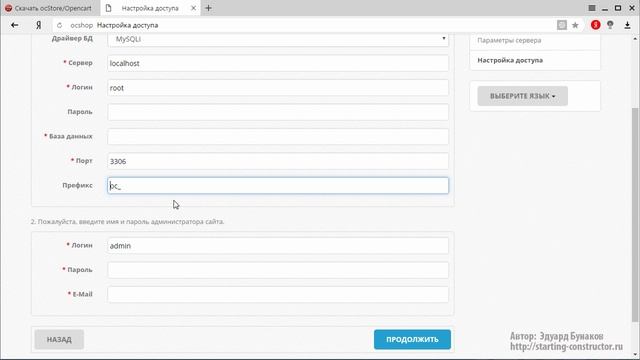Go back with the browser back arrow
This screenshot has width=640, height=360.
click(x=15, y=25)
